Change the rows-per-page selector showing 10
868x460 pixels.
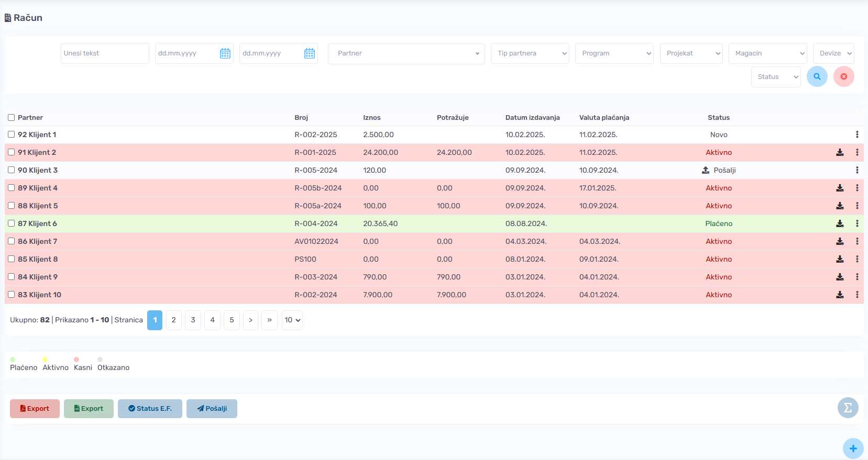[292, 320]
